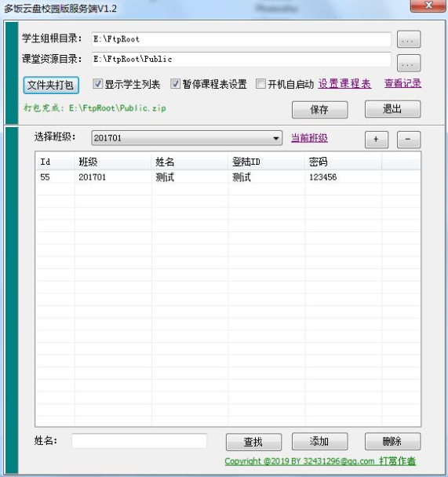This screenshot has height=477, width=448.
Task: Open the 查看记录 link
Action: pos(402,83)
